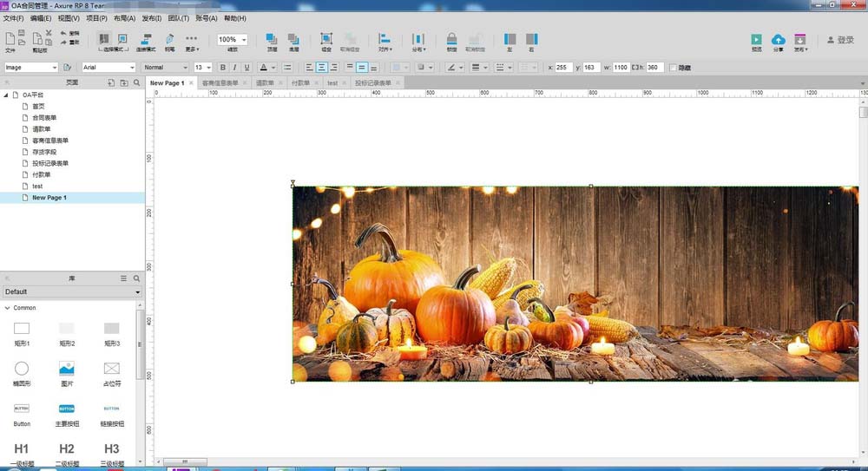Open the 文件(F) menu
868x471 pixels.
pyautogui.click(x=14, y=17)
